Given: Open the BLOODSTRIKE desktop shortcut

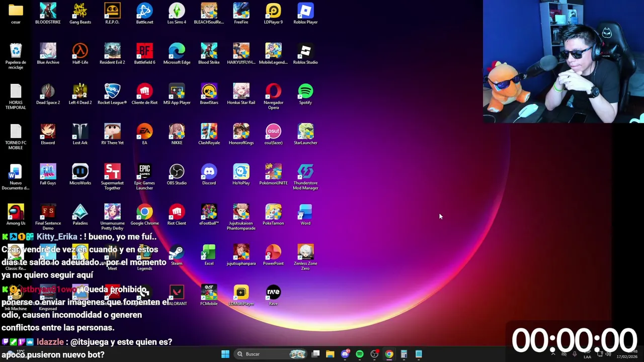Looking at the screenshot, I should tap(48, 14).
